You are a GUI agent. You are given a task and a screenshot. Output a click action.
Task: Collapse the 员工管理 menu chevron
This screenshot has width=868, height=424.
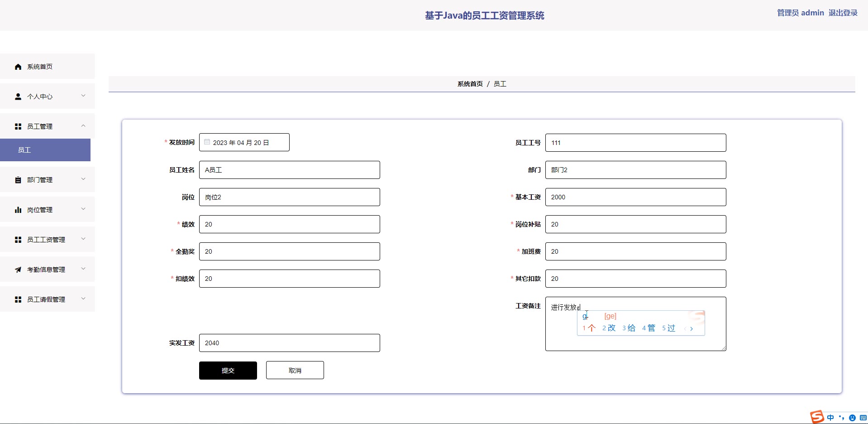coord(83,125)
